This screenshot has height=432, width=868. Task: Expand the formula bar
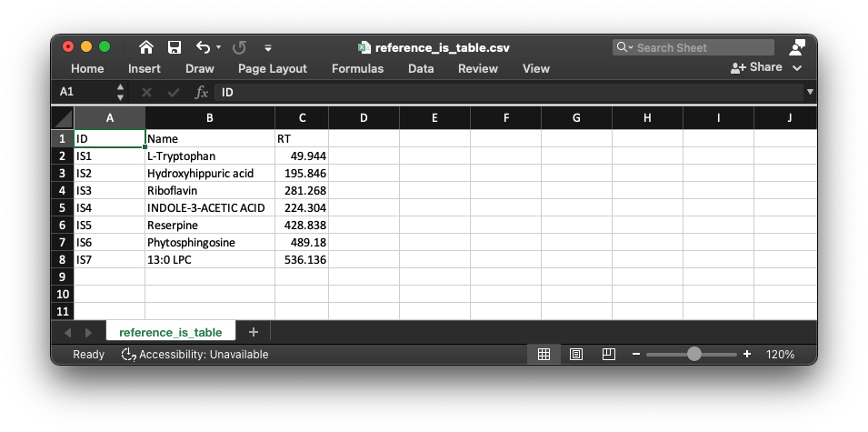tap(809, 92)
